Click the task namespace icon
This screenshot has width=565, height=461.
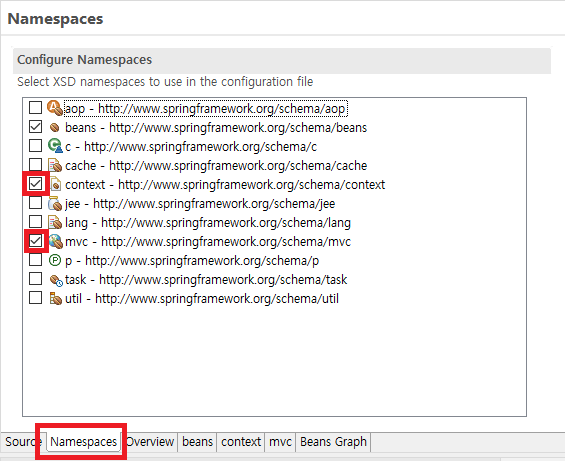[56, 280]
